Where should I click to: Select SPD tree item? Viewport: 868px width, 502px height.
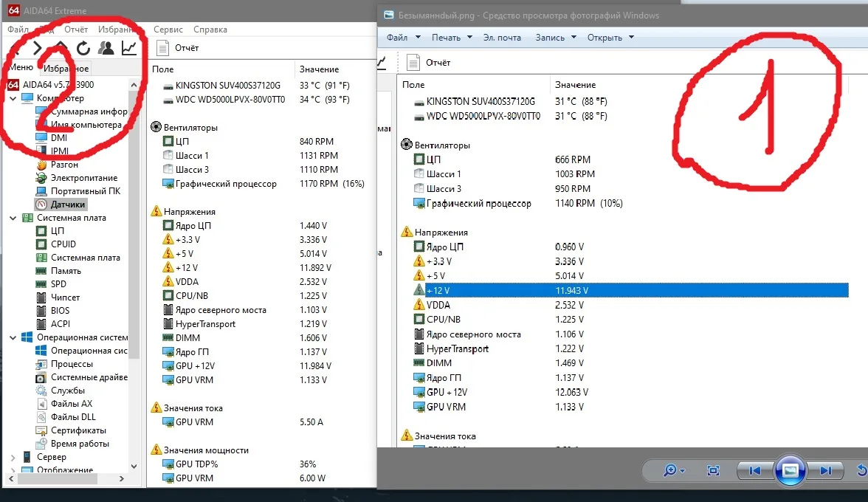pyautogui.click(x=59, y=284)
